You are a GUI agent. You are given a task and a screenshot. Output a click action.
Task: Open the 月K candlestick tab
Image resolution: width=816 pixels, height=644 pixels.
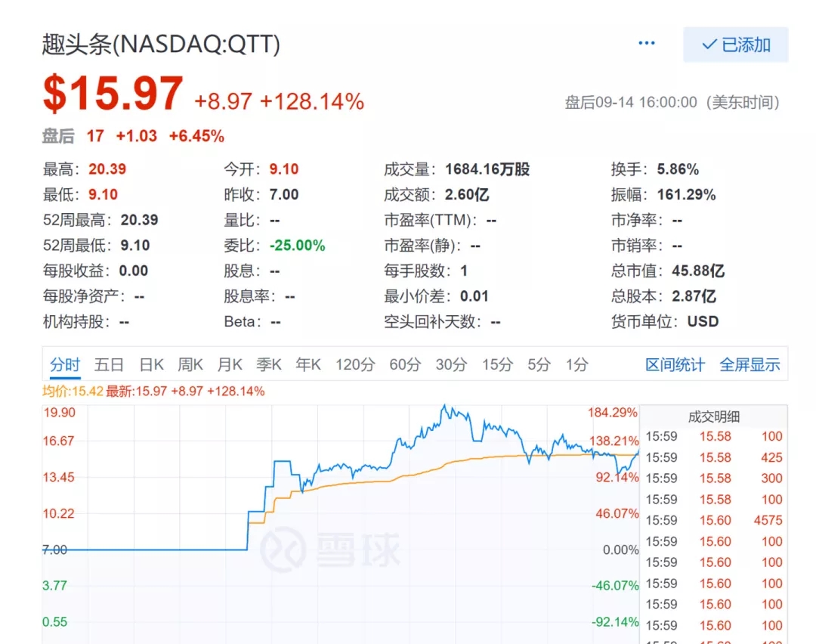(230, 365)
